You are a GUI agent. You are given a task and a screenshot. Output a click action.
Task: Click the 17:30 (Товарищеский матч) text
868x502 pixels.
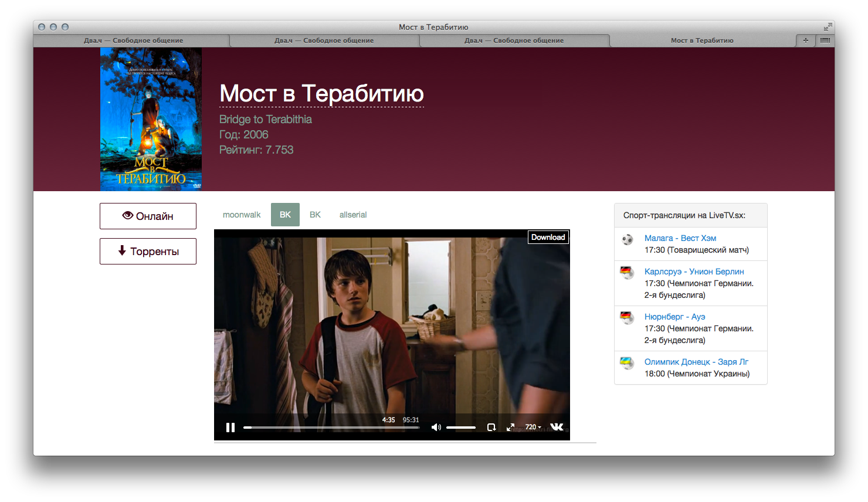(697, 250)
